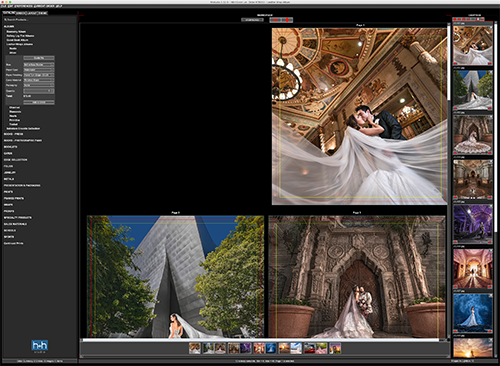Expand the EDGE COLLECTION category
The image size is (500, 366).
[x=15, y=160]
